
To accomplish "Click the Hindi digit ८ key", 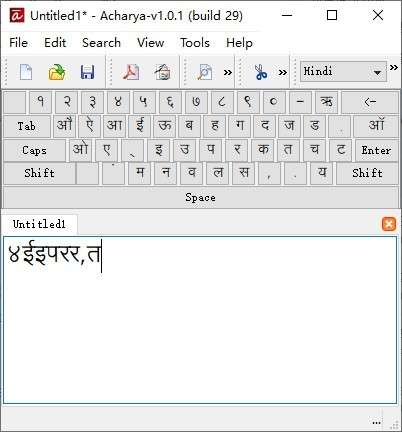I will [222, 102].
